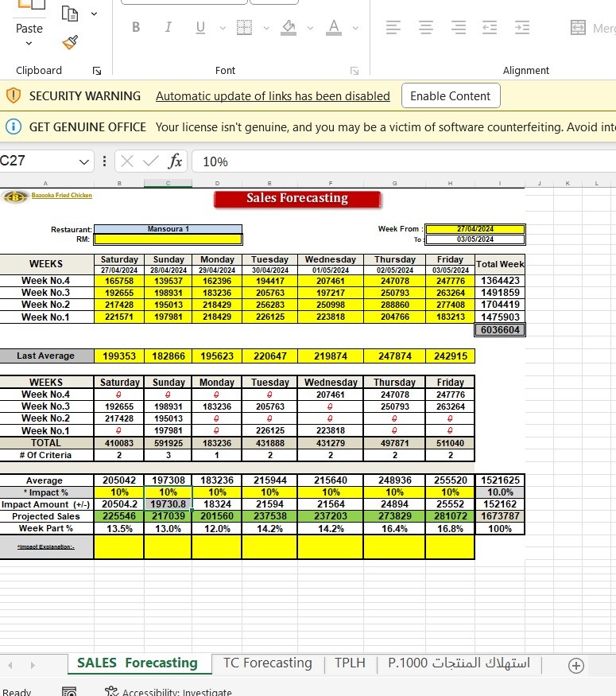Image resolution: width=616 pixels, height=696 pixels.
Task: Click the macro recording status icon
Action: click(x=69, y=691)
